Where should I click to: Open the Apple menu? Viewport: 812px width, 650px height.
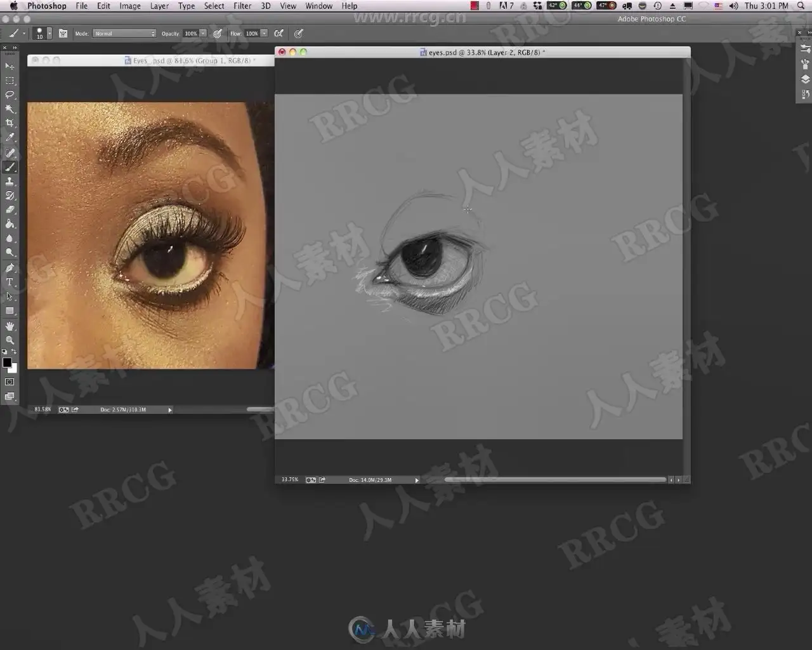(x=13, y=6)
